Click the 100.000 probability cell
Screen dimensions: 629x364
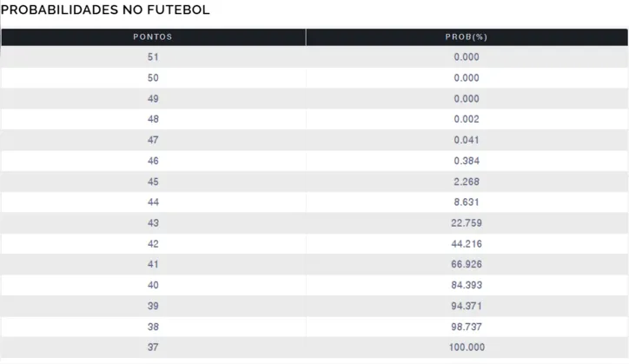(x=466, y=347)
